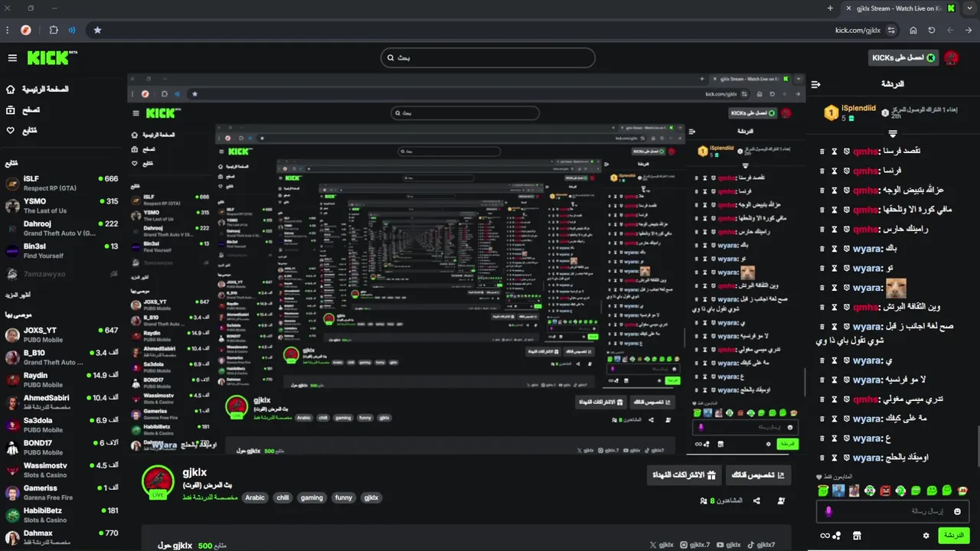980x551 pixels.
Task: Select "الصفحة الرئيسية" home in sidebar
Action: pos(38,89)
